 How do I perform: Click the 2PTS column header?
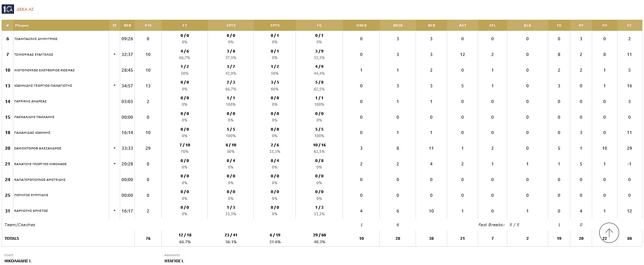tap(231, 26)
